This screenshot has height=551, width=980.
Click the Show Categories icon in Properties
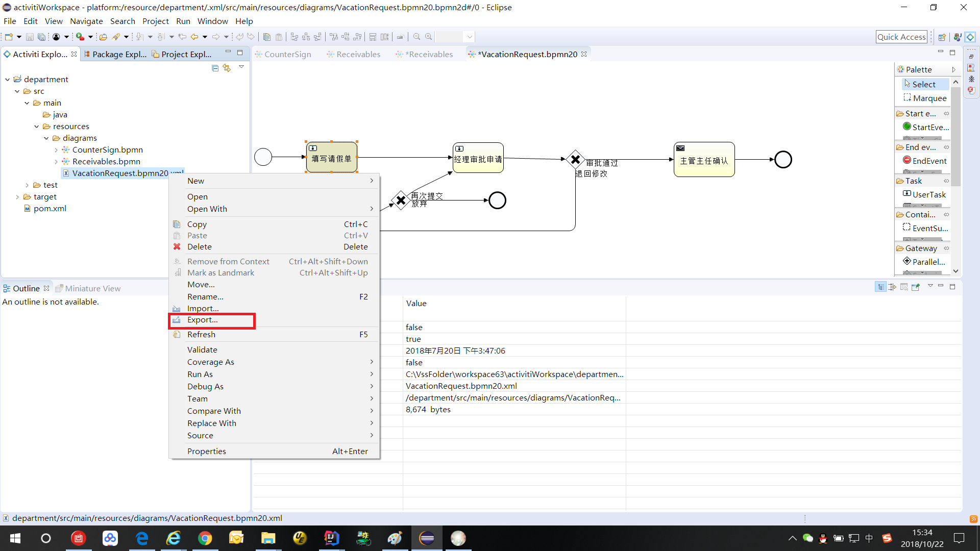(881, 287)
